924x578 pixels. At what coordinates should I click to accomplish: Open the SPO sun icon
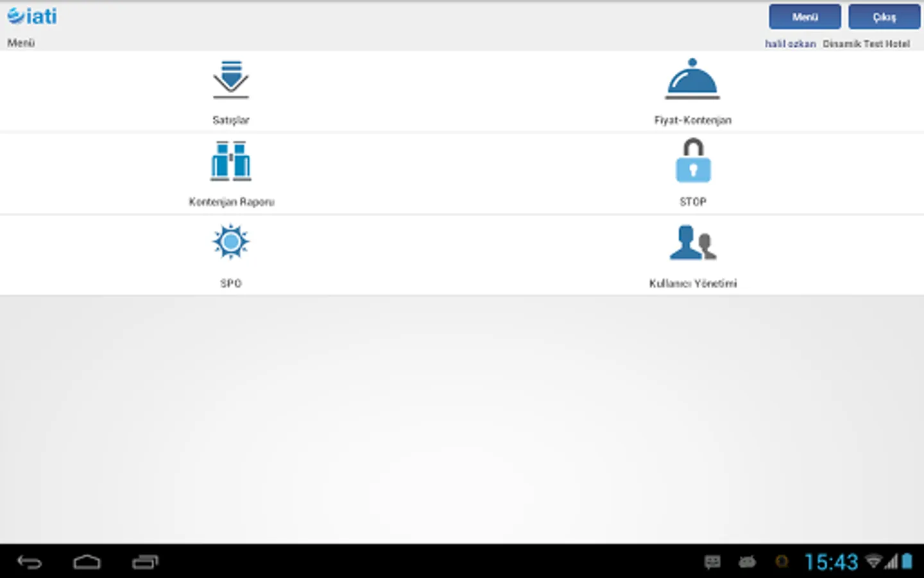pyautogui.click(x=231, y=241)
